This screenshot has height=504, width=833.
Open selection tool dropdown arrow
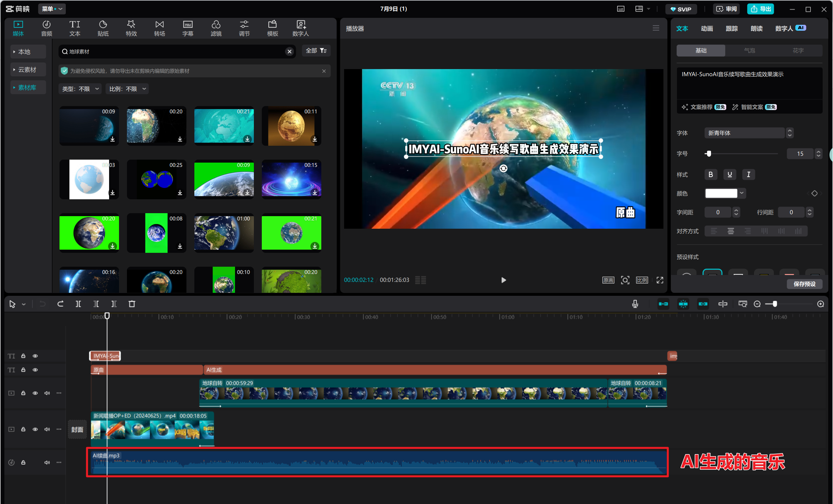pos(24,304)
